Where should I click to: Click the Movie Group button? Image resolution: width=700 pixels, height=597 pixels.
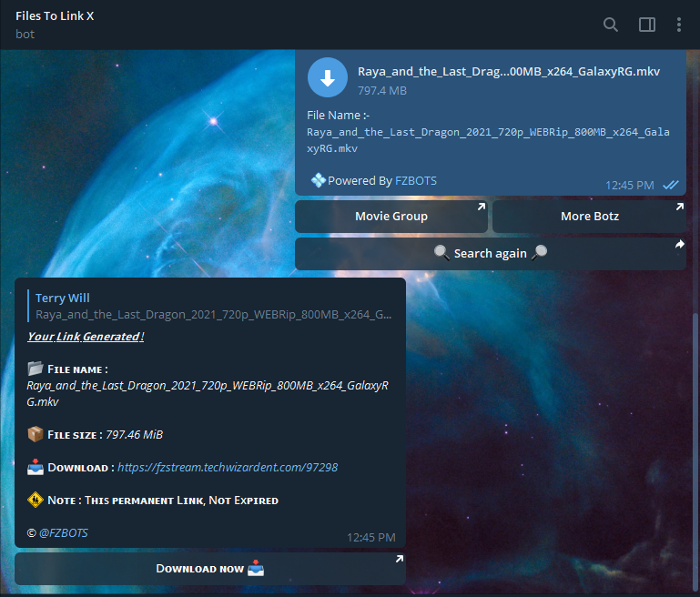(391, 217)
